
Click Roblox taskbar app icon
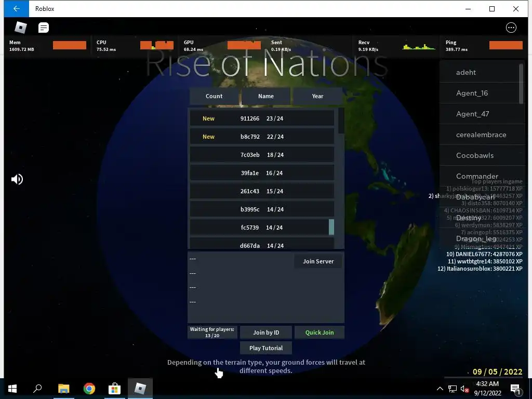point(140,389)
